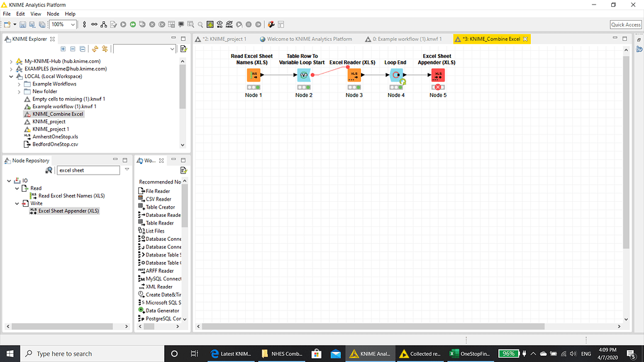Toggle the grid display toolbar icon

(x=209, y=25)
